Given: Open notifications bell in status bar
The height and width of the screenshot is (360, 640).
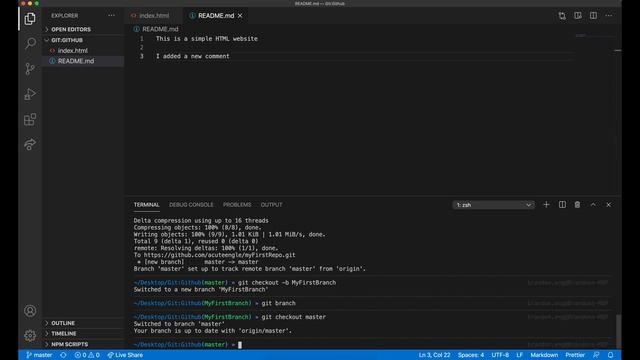Looking at the screenshot, I should pyautogui.click(x=610, y=355).
